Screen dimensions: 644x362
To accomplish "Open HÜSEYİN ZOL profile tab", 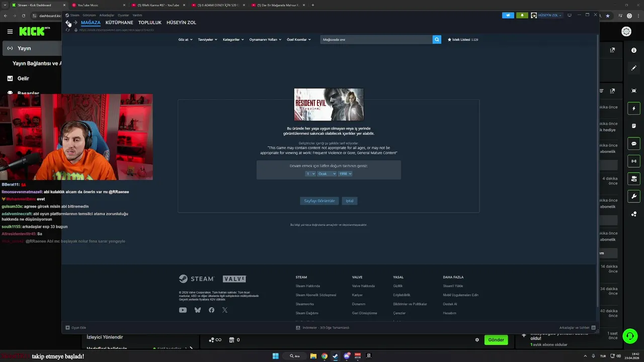I will [182, 23].
